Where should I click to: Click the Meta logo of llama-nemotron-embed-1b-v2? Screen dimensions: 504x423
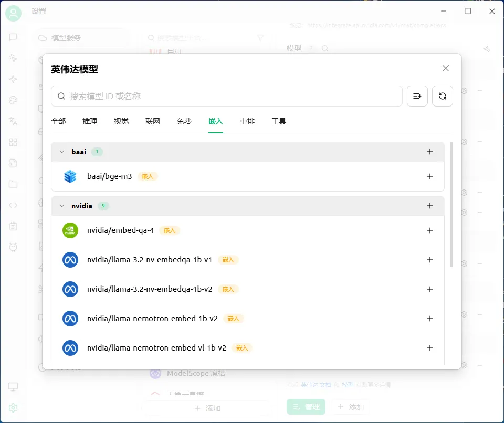tap(70, 319)
